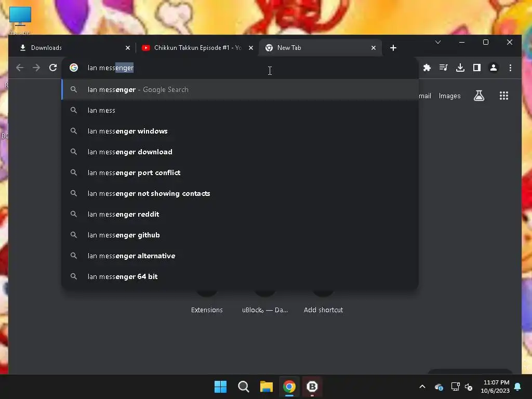Image resolution: width=532 pixels, height=399 pixels.
Task: Open the Google apps grid
Action: (x=504, y=96)
